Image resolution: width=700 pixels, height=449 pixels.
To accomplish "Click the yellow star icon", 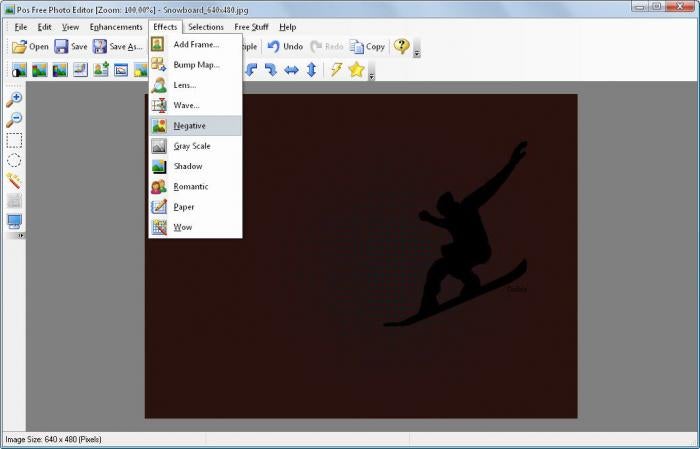I will pyautogui.click(x=356, y=70).
